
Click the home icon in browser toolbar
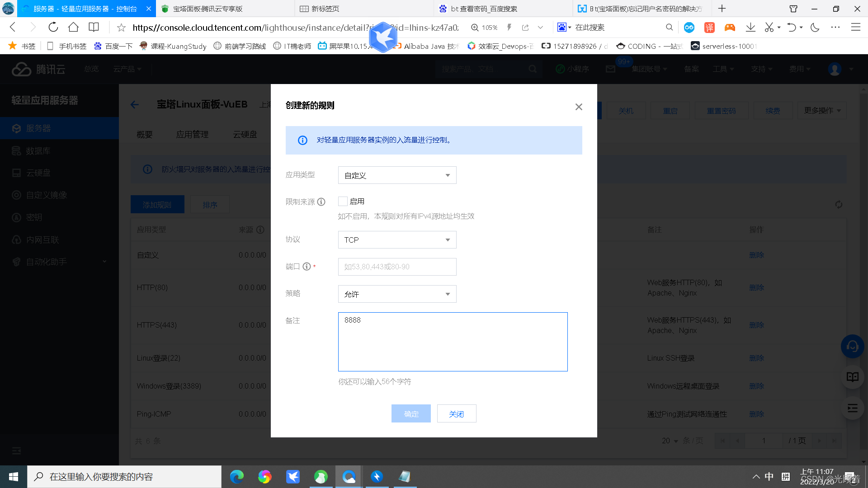coord(73,27)
